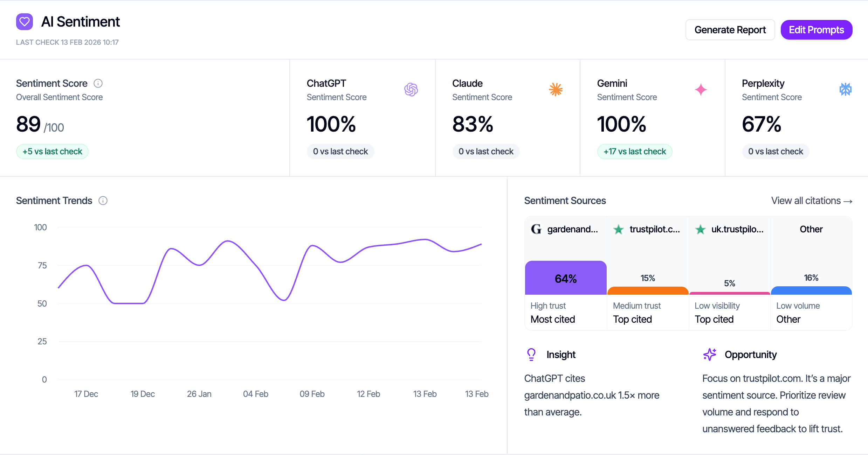868x455 pixels.
Task: Select the Perplexity snowflake icon
Action: coord(845,90)
